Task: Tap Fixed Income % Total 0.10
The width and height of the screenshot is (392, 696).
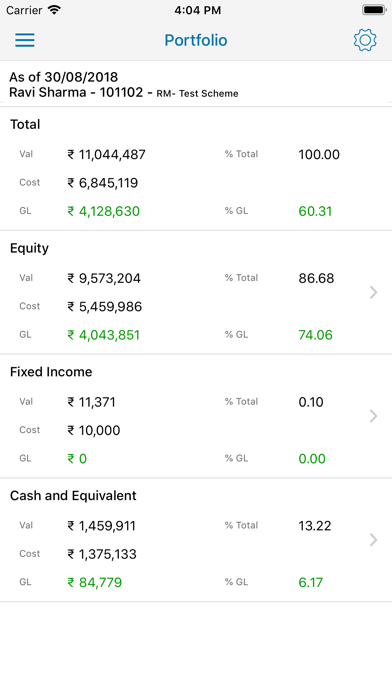Action: (311, 402)
